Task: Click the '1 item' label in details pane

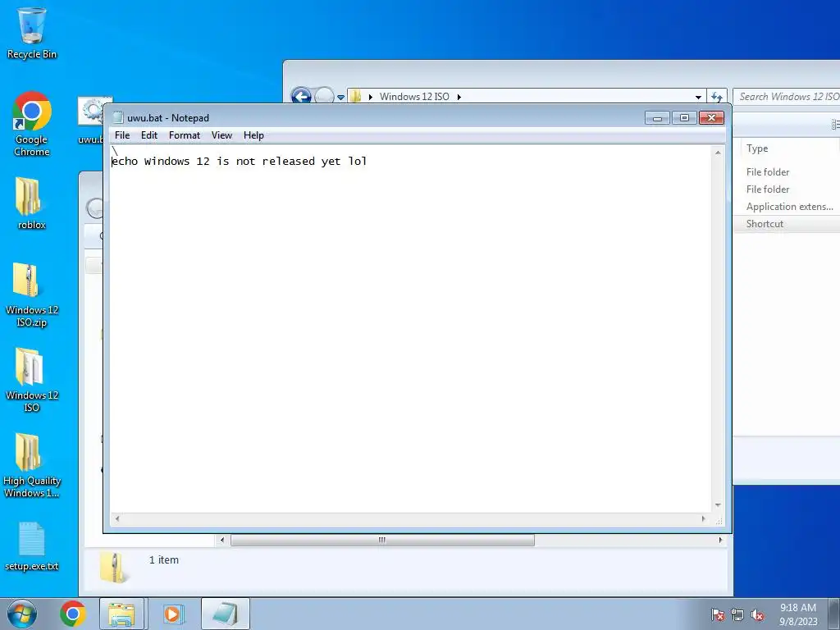Action: (x=164, y=559)
